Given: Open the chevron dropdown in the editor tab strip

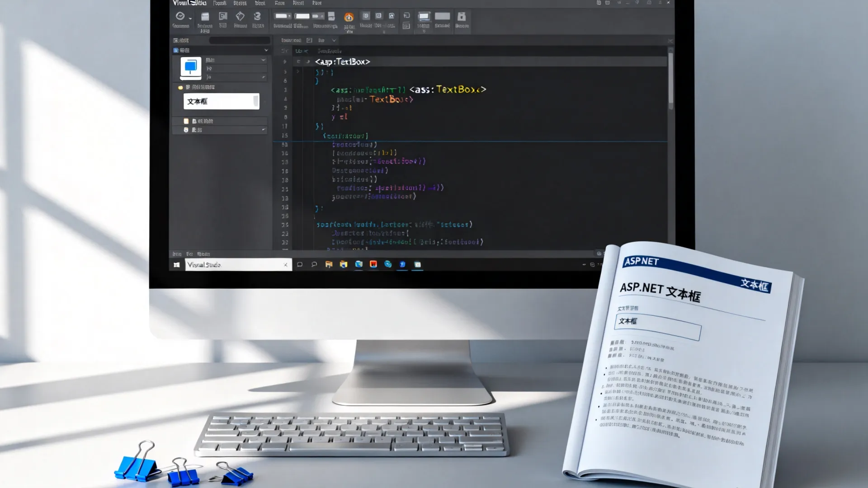Looking at the screenshot, I should pos(334,41).
